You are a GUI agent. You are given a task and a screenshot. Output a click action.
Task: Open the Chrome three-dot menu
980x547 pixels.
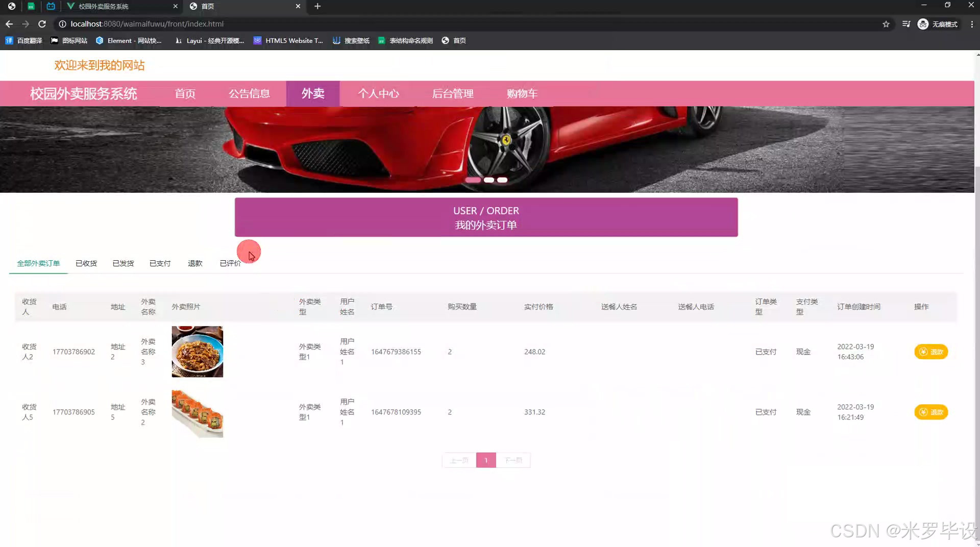(x=971, y=24)
